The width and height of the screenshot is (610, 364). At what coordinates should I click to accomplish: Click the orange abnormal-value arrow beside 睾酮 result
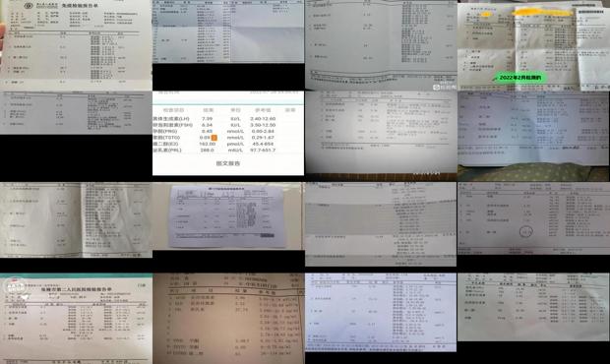(213, 138)
